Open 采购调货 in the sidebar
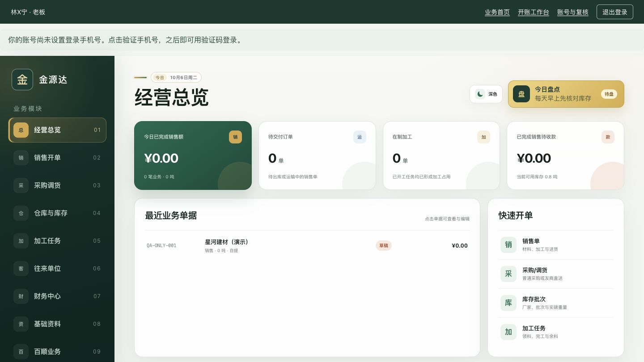This screenshot has width=644, height=362. point(57,185)
